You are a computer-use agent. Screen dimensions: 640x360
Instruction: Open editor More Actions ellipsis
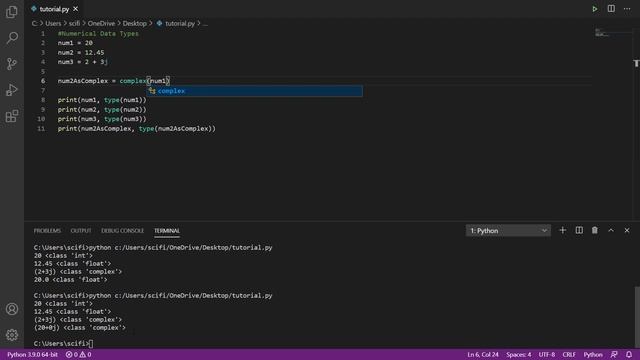pos(627,9)
